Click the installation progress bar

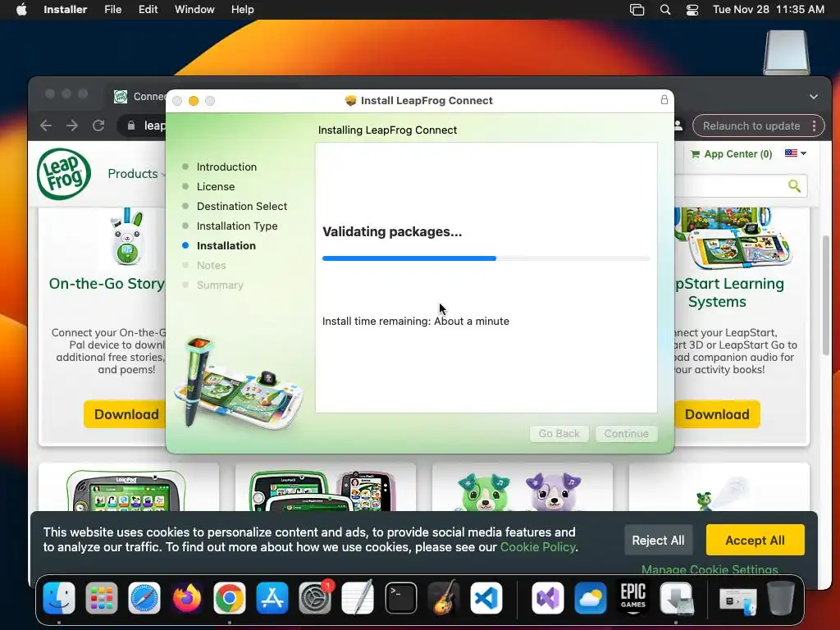coord(486,258)
